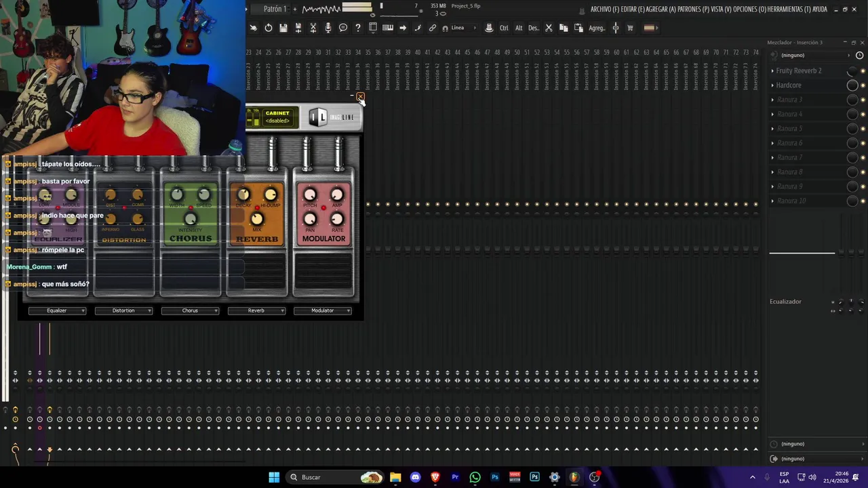Click the clock icon in mixer panel
868x488 pixels.
coord(860,55)
